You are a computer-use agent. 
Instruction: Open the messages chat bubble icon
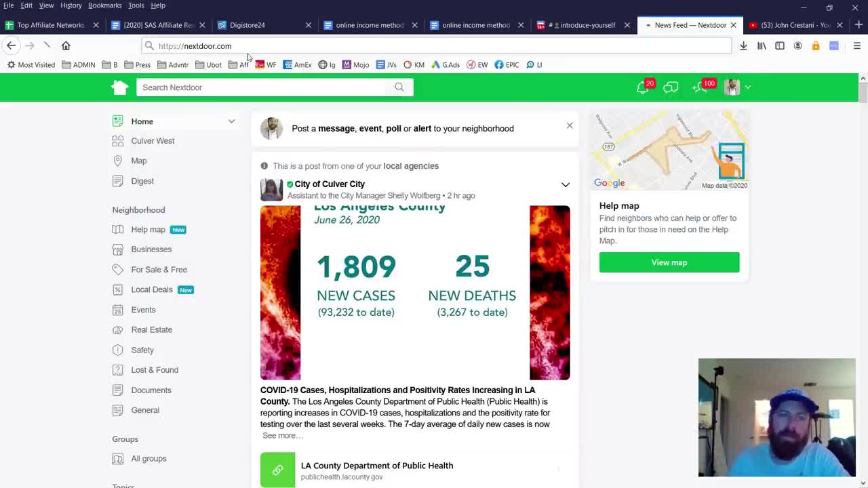[671, 87]
